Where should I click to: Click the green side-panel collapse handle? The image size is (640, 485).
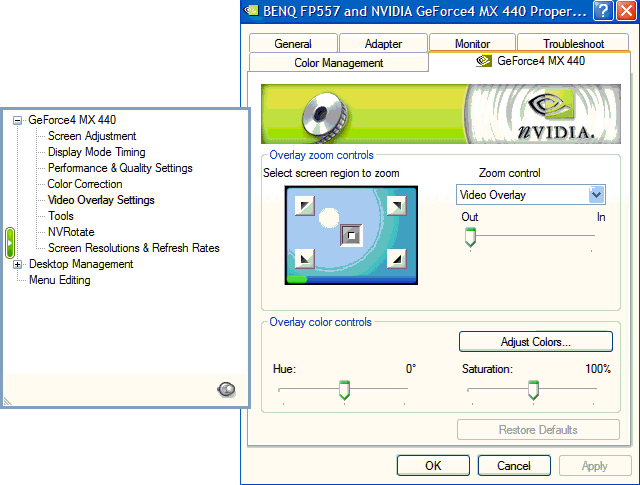10,243
